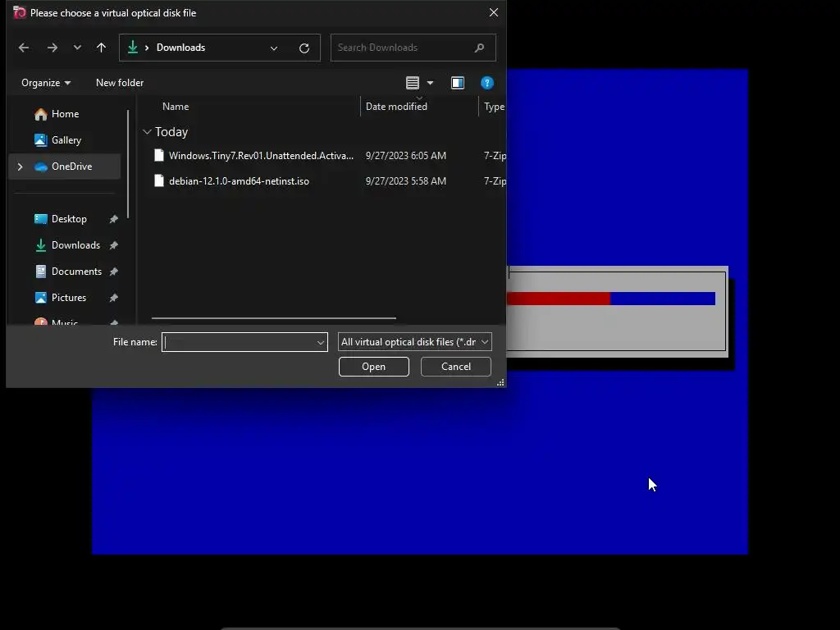The height and width of the screenshot is (630, 840).
Task: Toggle the preview pane
Action: coord(458,83)
